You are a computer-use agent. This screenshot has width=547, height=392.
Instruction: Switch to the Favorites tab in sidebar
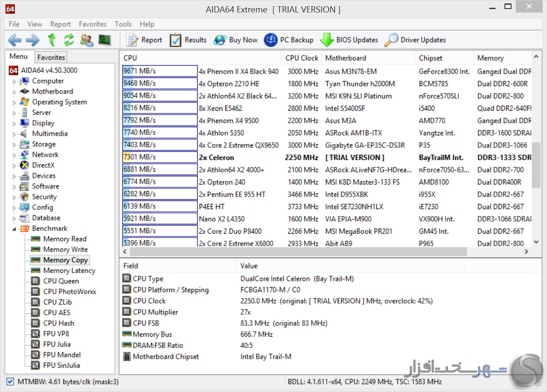51,57
